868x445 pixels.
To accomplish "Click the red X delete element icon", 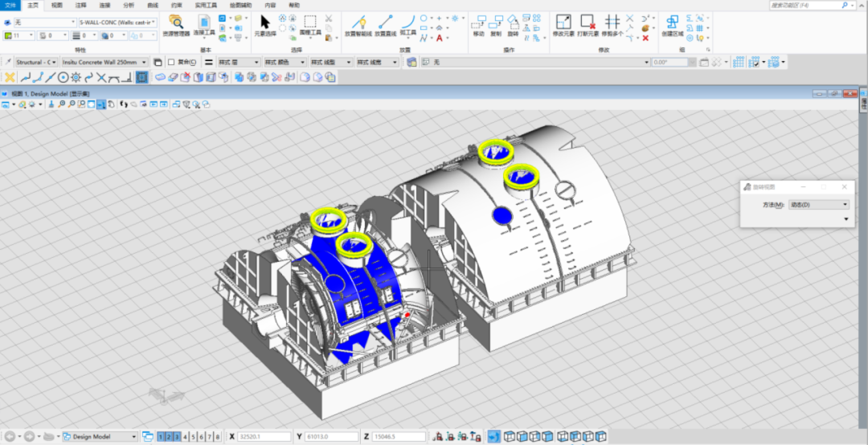I will coord(645,39).
